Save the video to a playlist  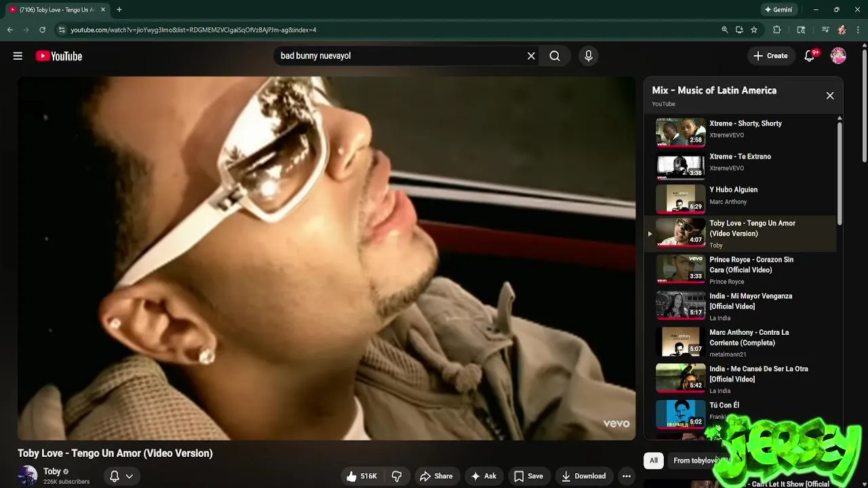[528, 476]
